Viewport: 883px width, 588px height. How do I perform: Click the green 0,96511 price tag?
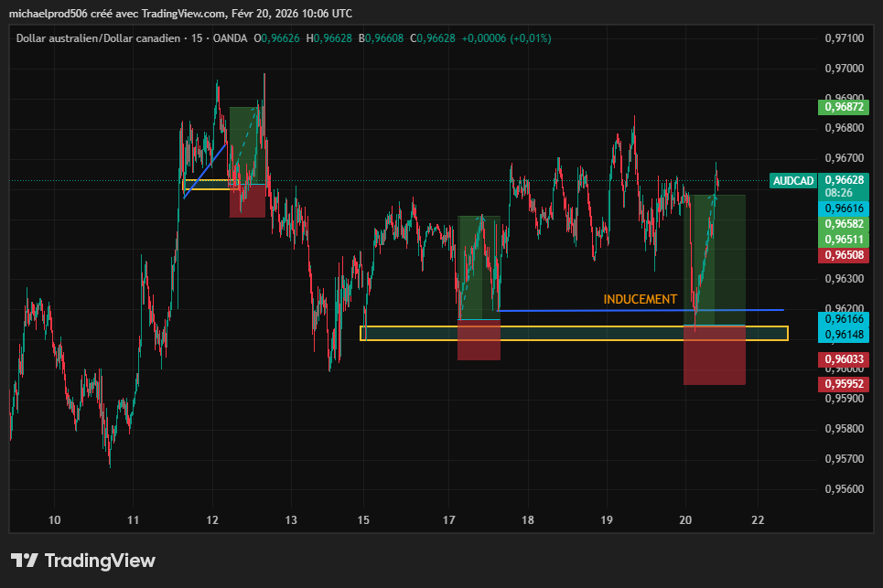[844, 240]
